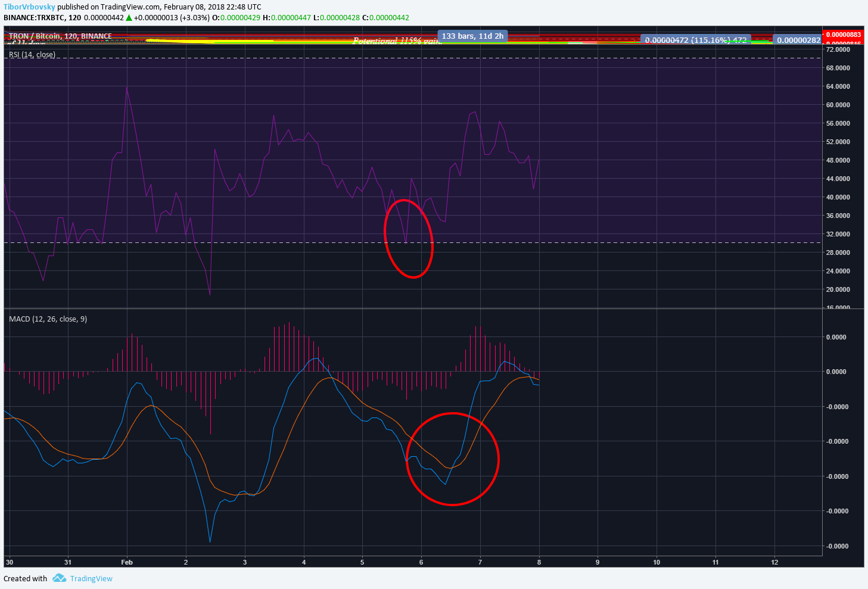Click the 52.0000 RSI axis value
The height and width of the screenshot is (589, 868).
838,142
